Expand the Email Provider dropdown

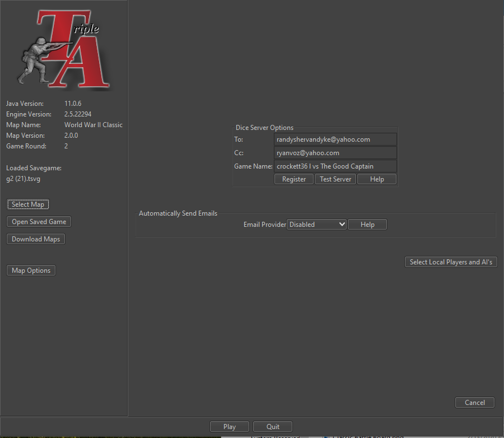coord(317,225)
